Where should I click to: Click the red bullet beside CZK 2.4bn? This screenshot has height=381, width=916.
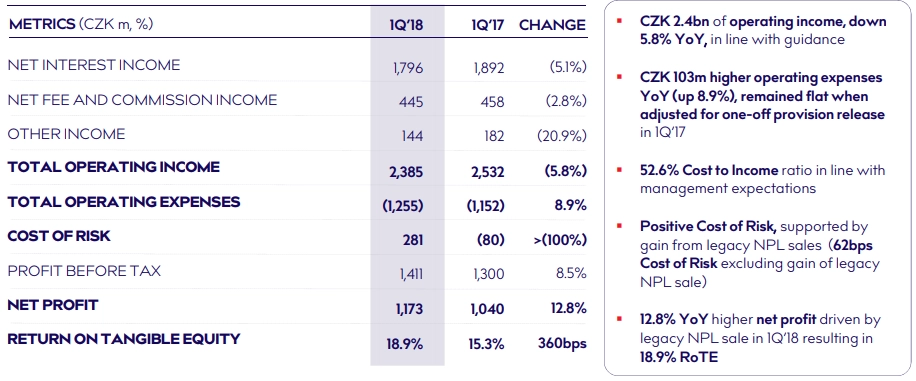pos(620,22)
